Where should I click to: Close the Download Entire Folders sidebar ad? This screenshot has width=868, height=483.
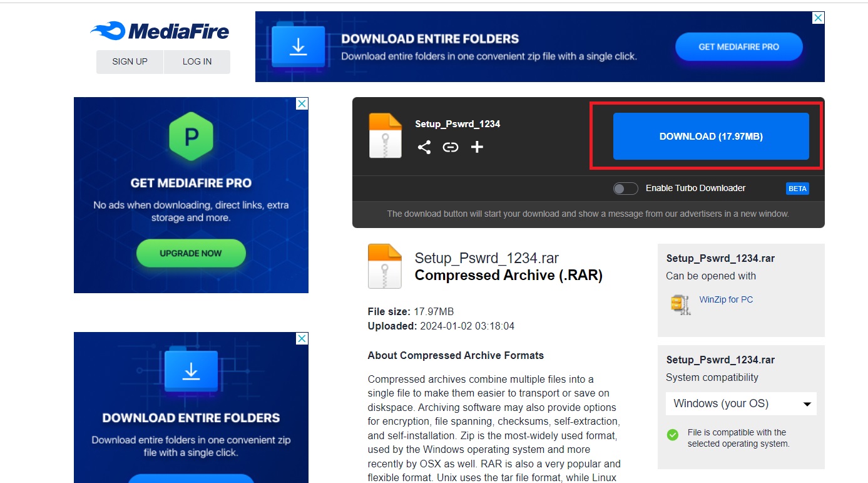click(x=302, y=338)
